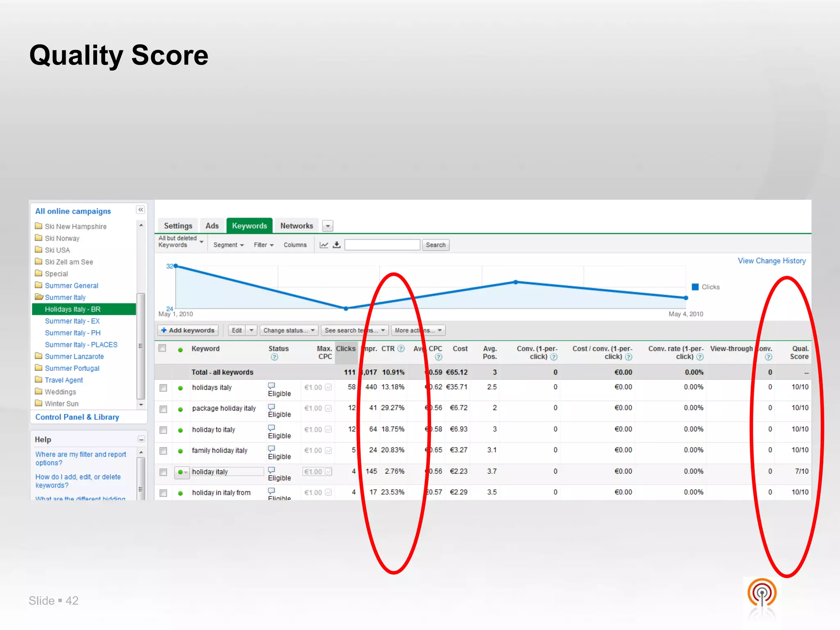Check the holiday in italy from checkbox
Screen dimensions: 840x630
[163, 493]
